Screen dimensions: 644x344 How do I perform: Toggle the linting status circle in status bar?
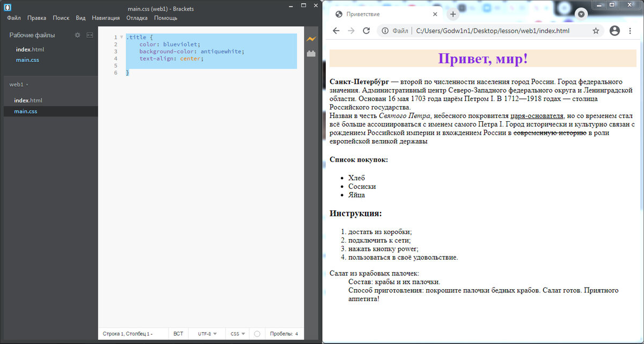257,334
